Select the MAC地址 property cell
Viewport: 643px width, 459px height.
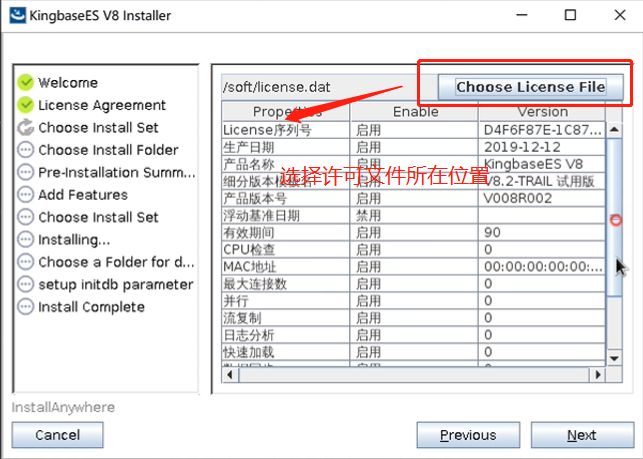286,267
